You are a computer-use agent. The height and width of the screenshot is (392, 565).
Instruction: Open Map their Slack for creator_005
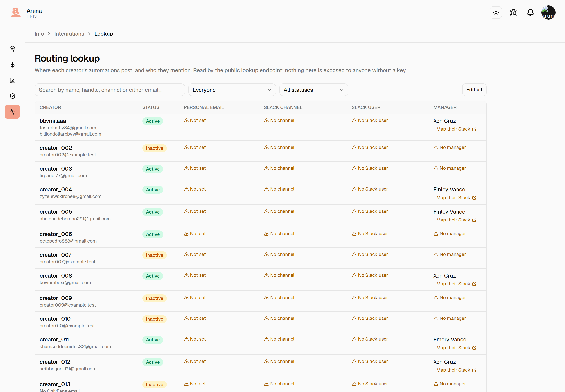[x=456, y=220]
